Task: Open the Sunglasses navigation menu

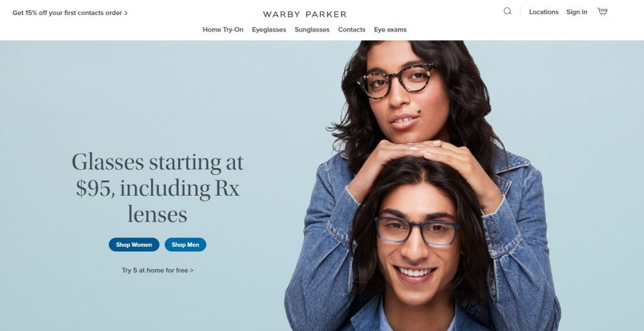Action: point(312,30)
